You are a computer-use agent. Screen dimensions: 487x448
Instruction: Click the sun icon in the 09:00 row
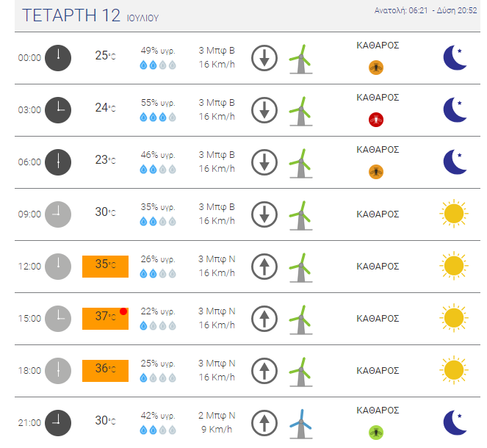[x=454, y=214]
